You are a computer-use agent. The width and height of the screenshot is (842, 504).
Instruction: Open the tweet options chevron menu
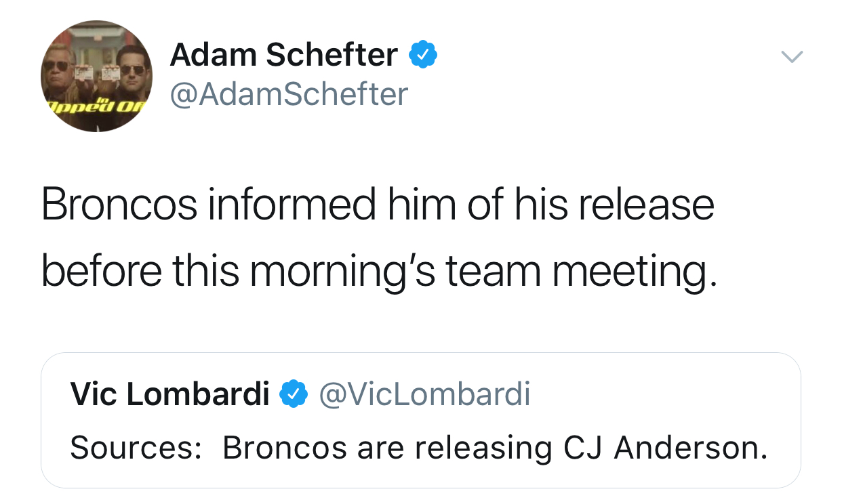click(791, 57)
